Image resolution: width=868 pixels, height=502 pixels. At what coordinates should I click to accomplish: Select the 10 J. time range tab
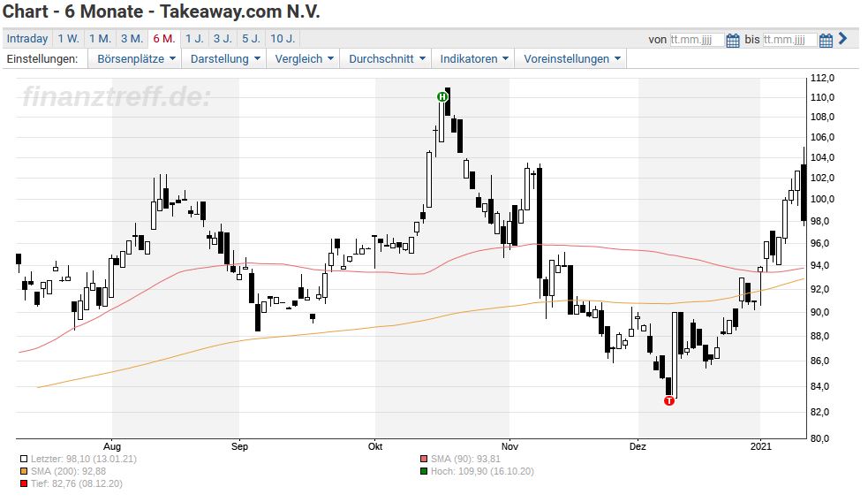pos(283,39)
